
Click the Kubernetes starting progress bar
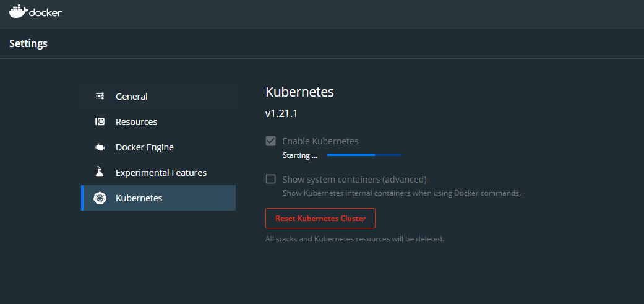(x=364, y=155)
